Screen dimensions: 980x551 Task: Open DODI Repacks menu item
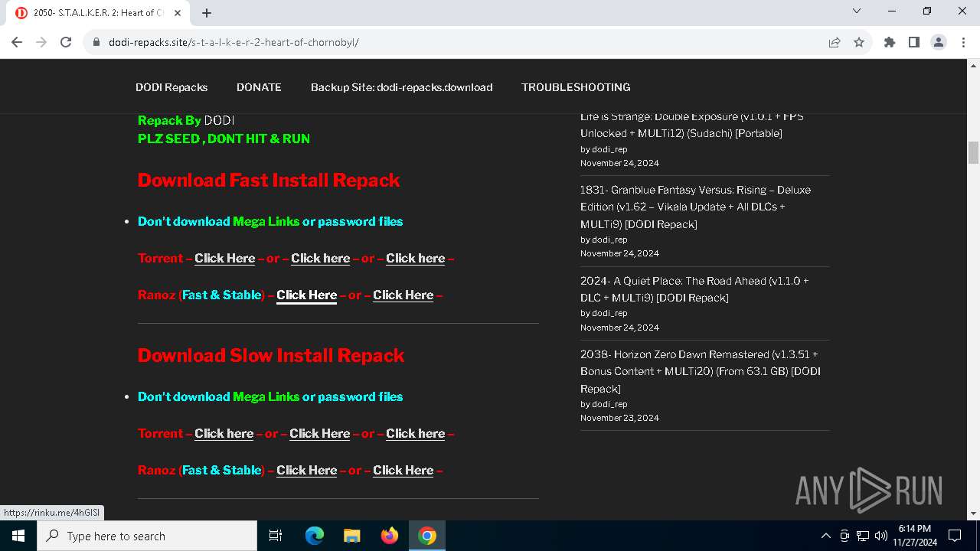click(x=171, y=87)
